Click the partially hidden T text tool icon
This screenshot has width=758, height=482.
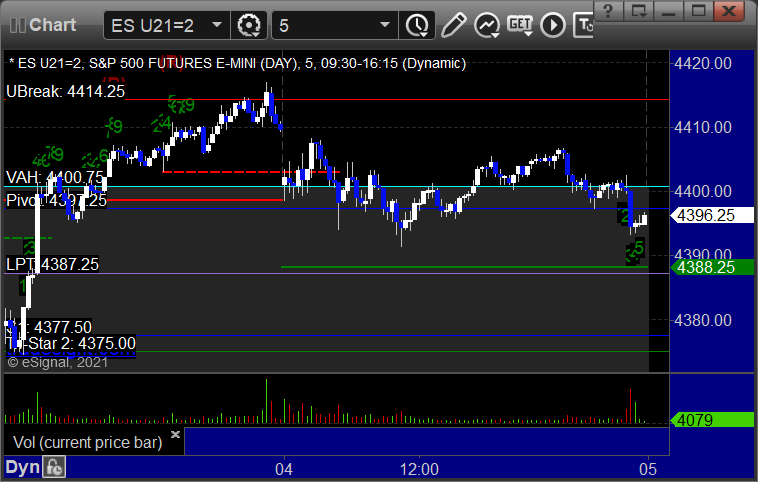pyautogui.click(x=583, y=25)
